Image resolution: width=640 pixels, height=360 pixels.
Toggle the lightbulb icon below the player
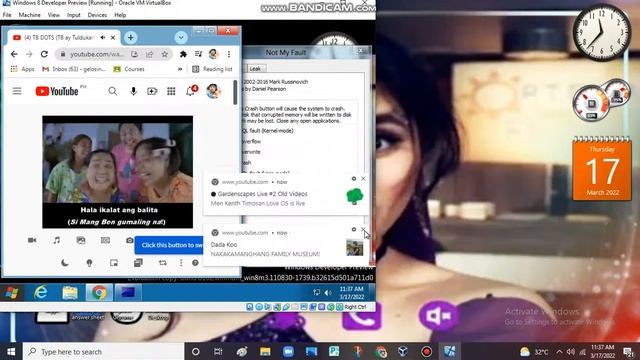coord(89,263)
